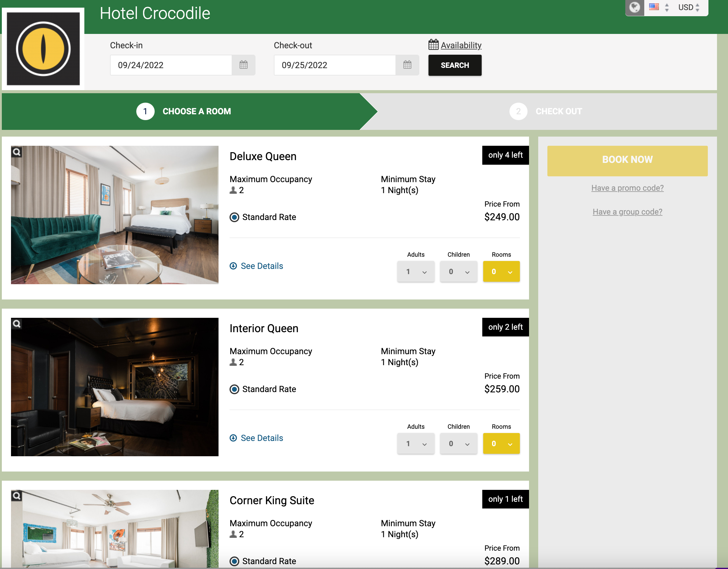Open Rooms dropdown for Deluxe Queen
Image resolution: width=728 pixels, height=569 pixels.
click(x=501, y=272)
